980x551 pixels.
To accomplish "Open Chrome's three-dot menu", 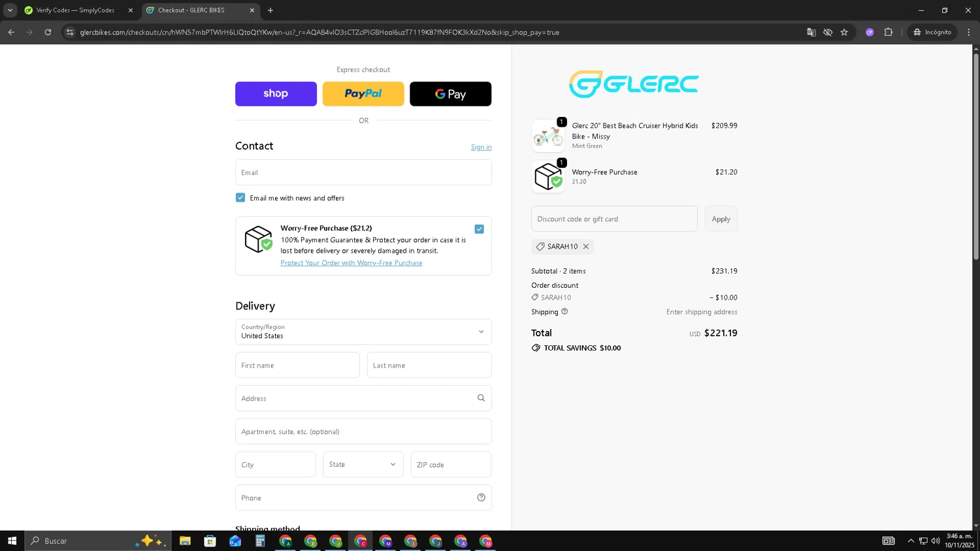I will pyautogui.click(x=969, y=32).
